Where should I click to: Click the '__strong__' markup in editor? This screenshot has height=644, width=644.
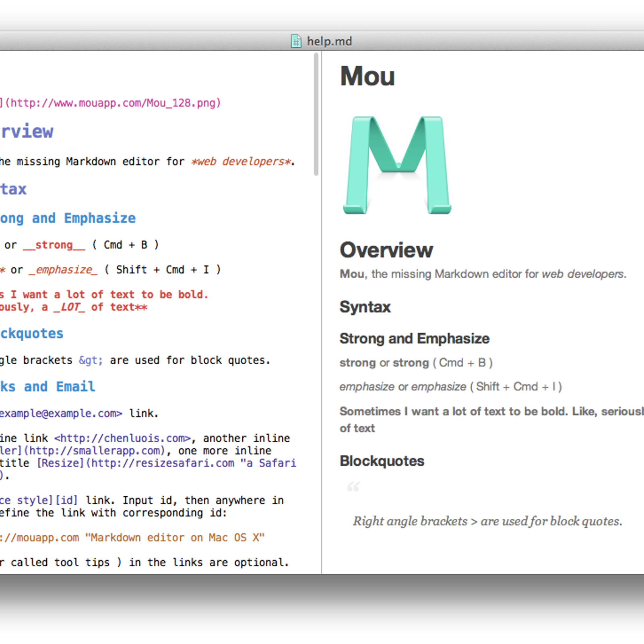54,245
